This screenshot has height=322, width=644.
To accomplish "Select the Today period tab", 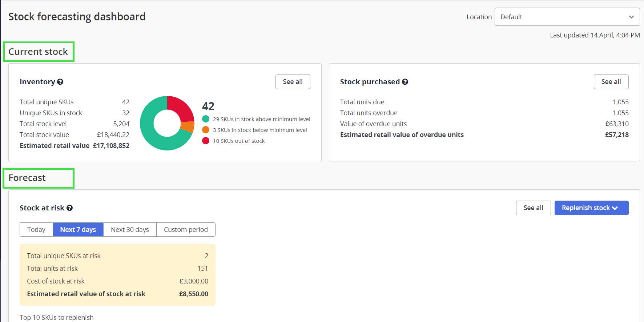I will pyautogui.click(x=36, y=230).
